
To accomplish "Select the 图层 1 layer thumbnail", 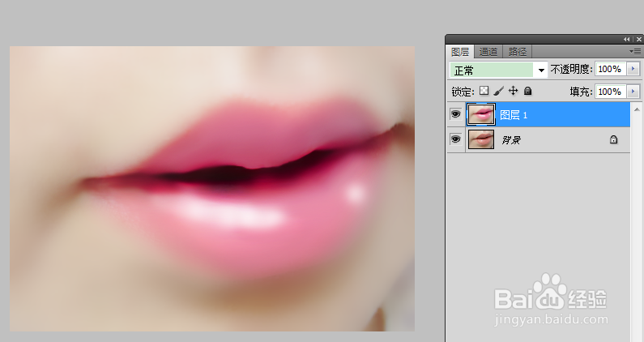I will [481, 114].
